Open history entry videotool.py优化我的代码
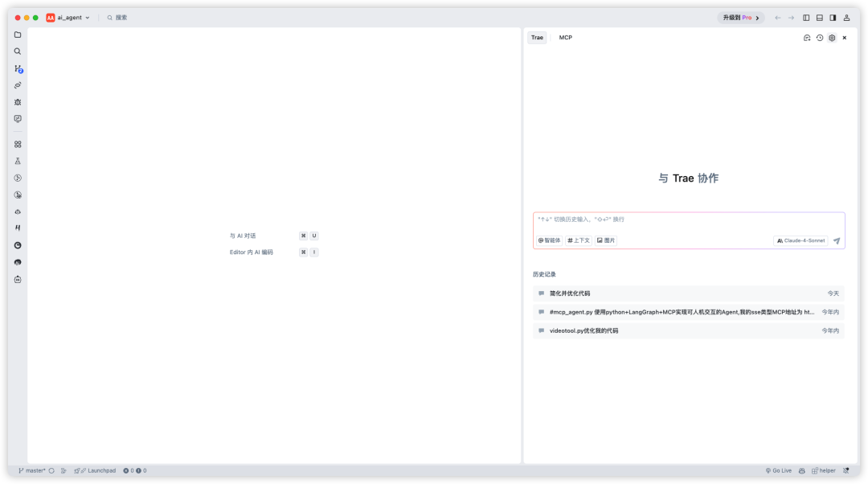Image resolution: width=868 pixels, height=484 pixels. pyautogui.click(x=689, y=331)
